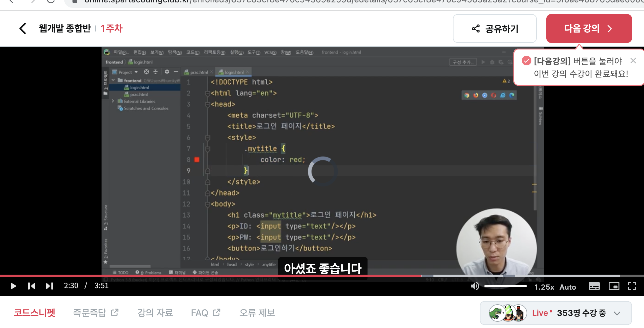This screenshot has width=644, height=328.
Task: Enter fullscreen mode
Action: coord(632,286)
